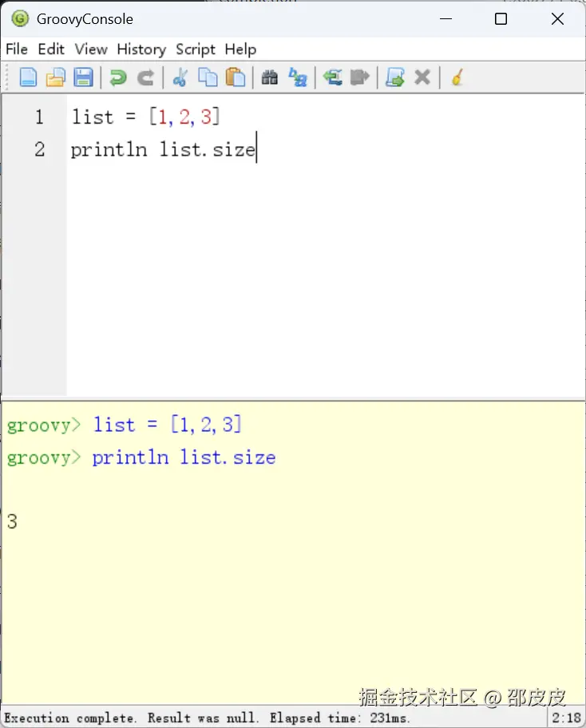The image size is (586, 728).
Task: Click the green Undo arrow icon
Action: (118, 77)
